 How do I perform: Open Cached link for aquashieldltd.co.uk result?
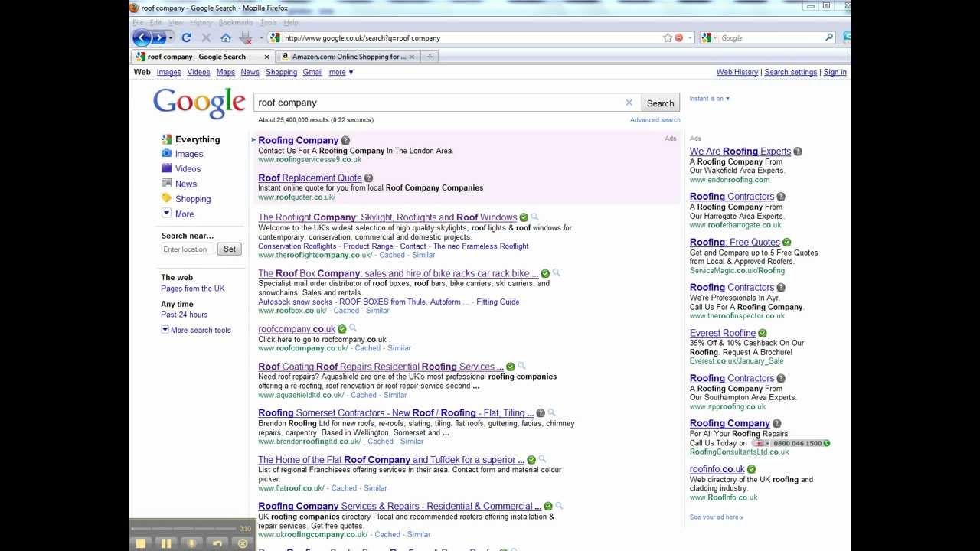[x=364, y=395]
